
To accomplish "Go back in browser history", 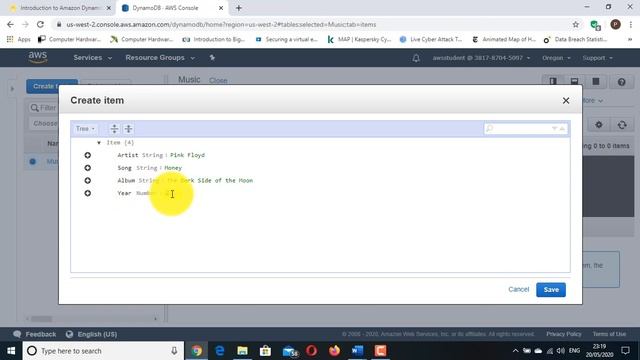I will tap(10, 24).
